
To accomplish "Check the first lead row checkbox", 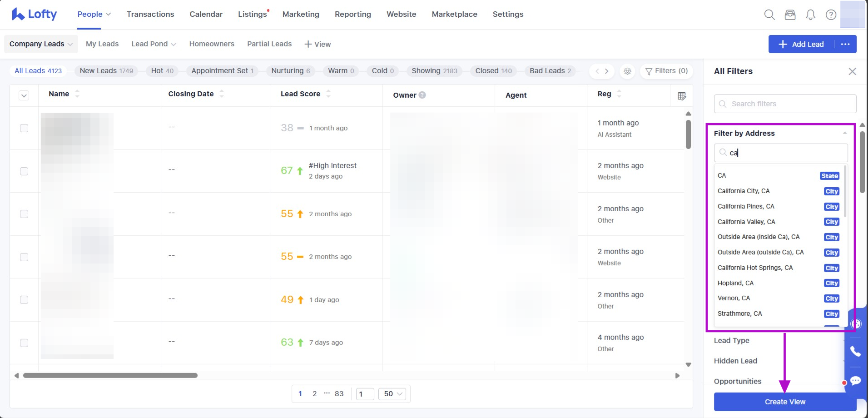I will pyautogui.click(x=24, y=128).
